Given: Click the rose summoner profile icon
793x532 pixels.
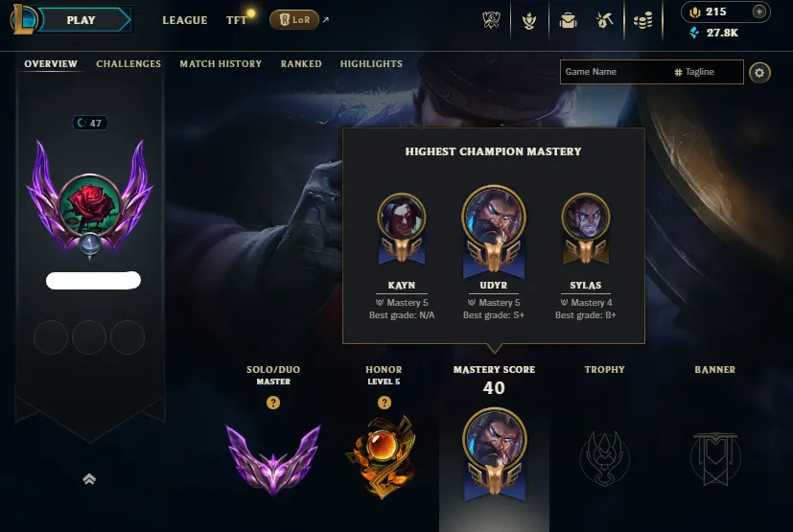Looking at the screenshot, I should click(89, 203).
